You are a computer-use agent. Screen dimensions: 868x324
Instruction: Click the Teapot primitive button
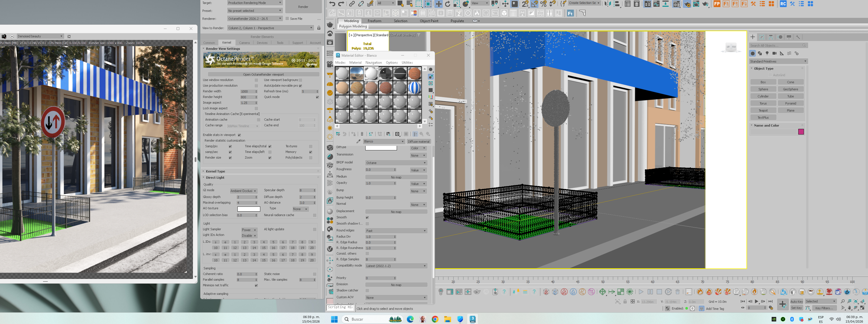pos(763,110)
